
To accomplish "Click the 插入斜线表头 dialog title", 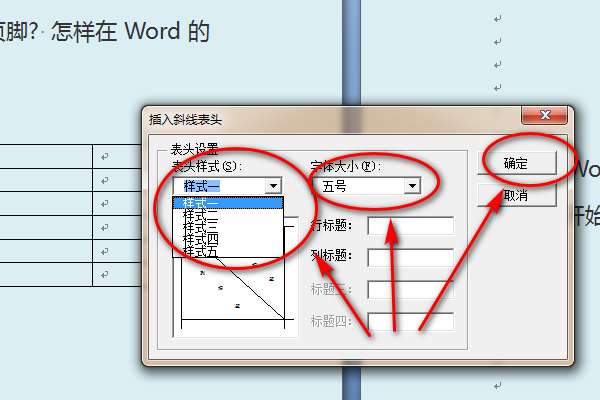I will click(x=185, y=120).
